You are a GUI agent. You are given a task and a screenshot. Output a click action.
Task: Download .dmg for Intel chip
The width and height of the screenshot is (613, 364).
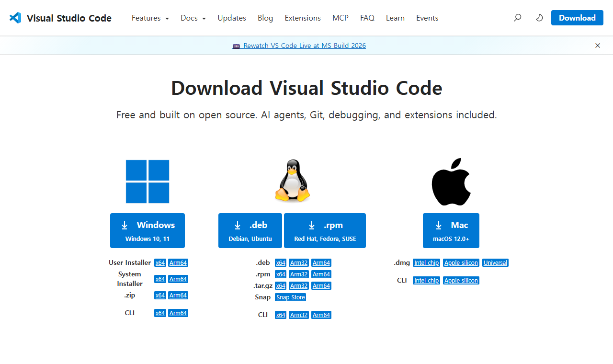(427, 263)
